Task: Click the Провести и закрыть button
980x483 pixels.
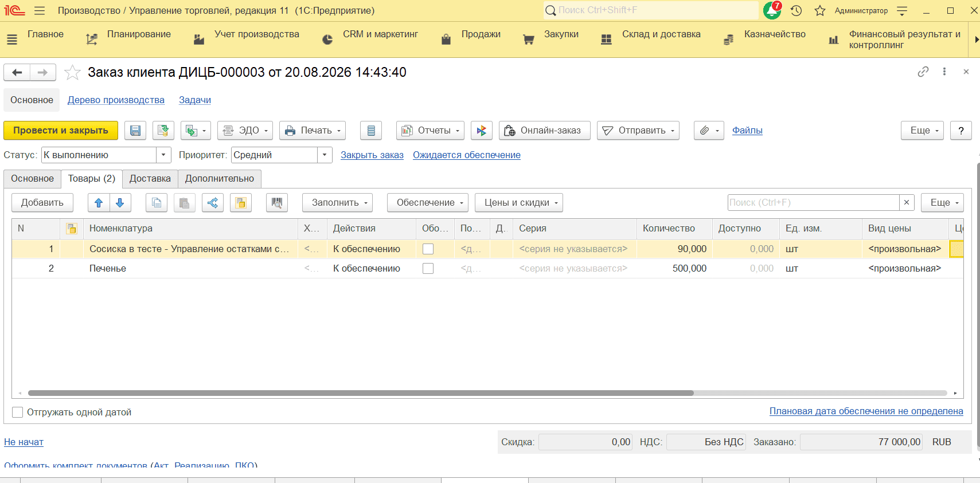Action: click(61, 131)
